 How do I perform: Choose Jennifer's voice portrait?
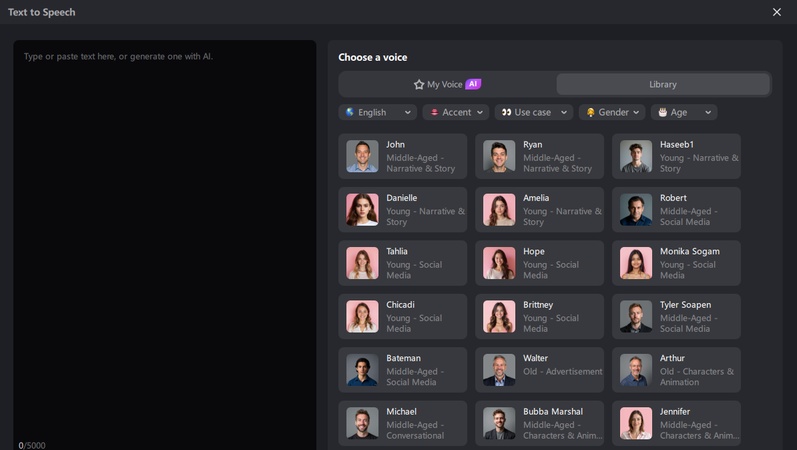pos(636,423)
